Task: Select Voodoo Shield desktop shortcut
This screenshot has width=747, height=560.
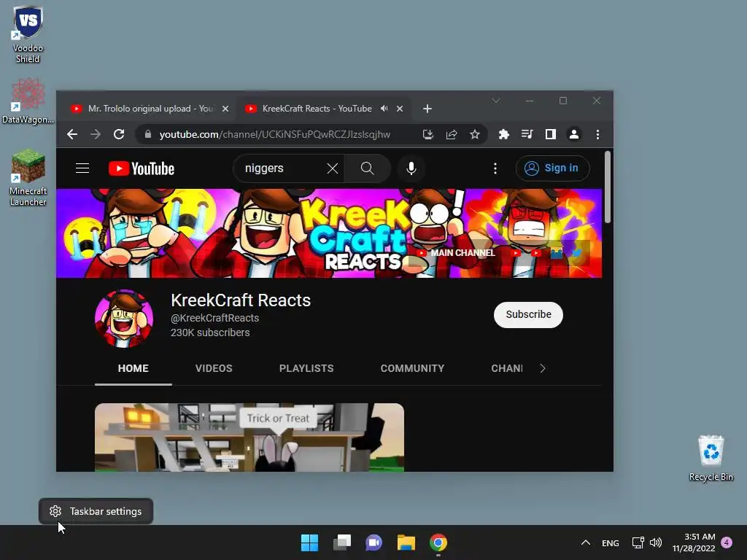Action: [28, 34]
